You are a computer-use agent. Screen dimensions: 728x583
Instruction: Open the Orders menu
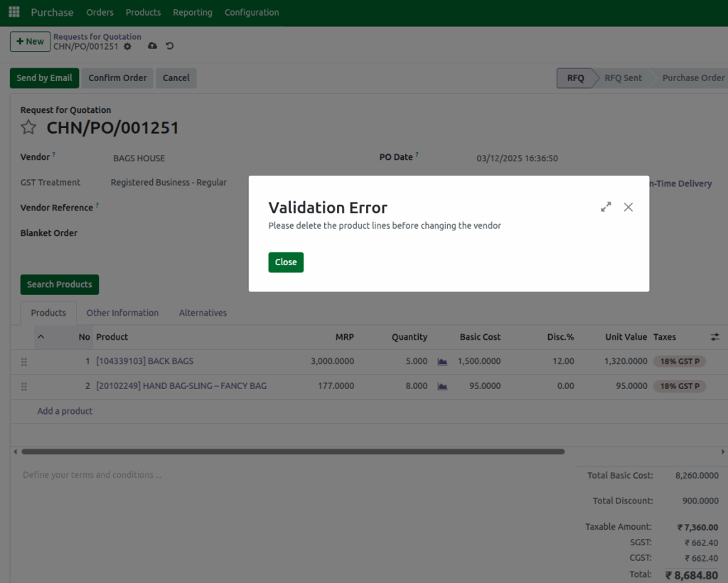pos(100,12)
